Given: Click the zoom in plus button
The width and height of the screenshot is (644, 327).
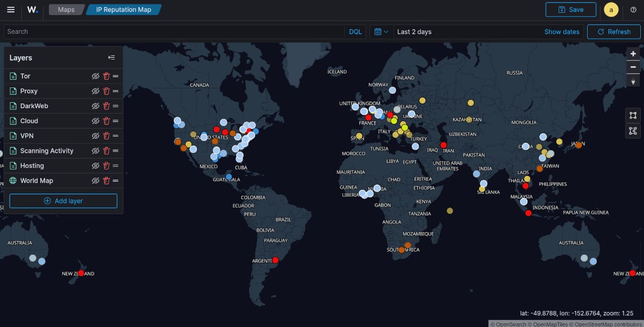Looking at the screenshot, I should 633,54.
